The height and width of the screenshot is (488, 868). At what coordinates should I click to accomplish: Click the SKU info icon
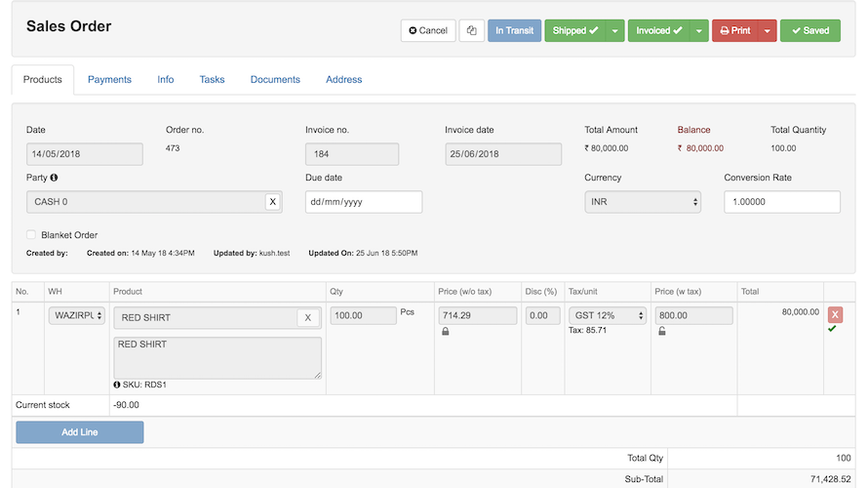click(117, 385)
